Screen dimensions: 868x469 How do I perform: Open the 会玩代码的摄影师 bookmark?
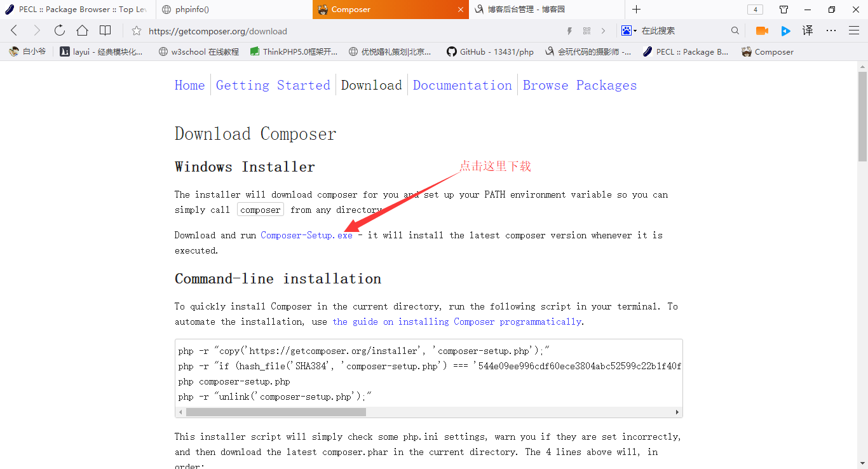click(588, 52)
